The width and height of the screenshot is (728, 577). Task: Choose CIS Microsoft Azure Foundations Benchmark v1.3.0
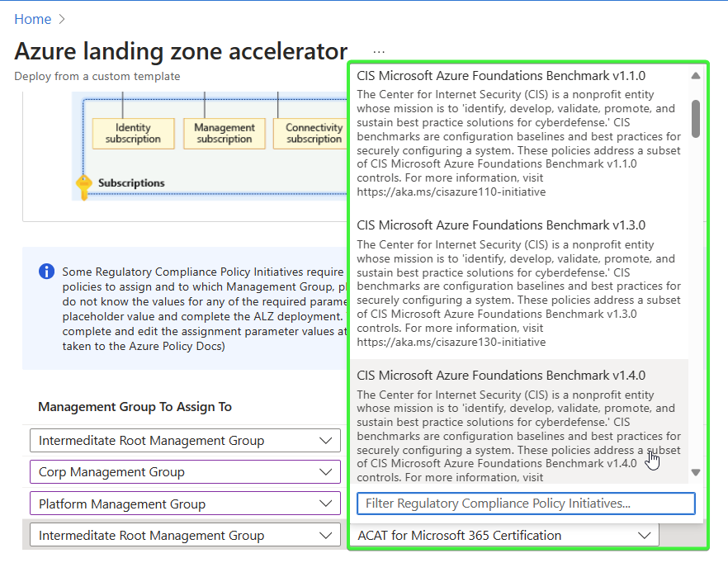519,284
